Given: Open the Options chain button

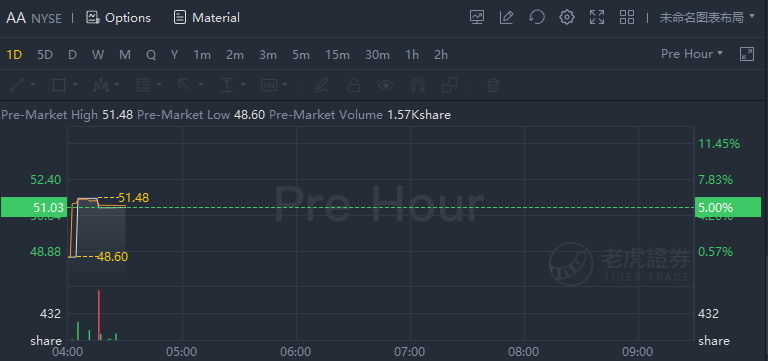Looking at the screenshot, I should click(x=118, y=18).
